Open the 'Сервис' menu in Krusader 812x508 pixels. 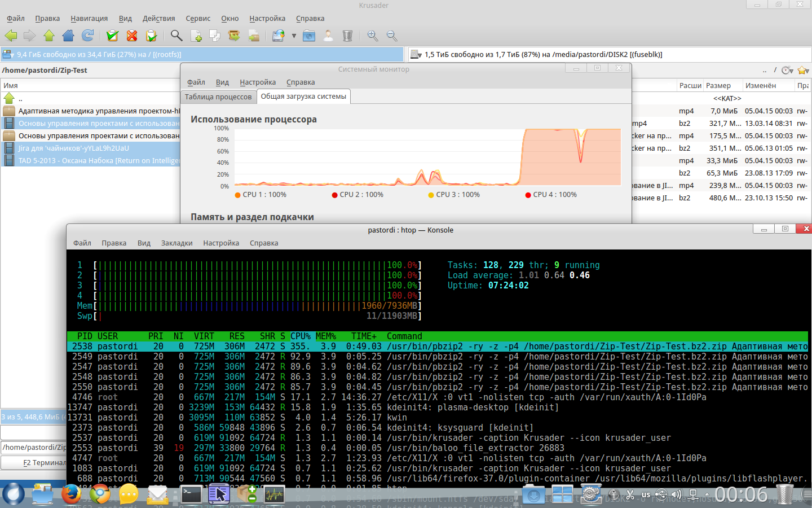pos(198,19)
